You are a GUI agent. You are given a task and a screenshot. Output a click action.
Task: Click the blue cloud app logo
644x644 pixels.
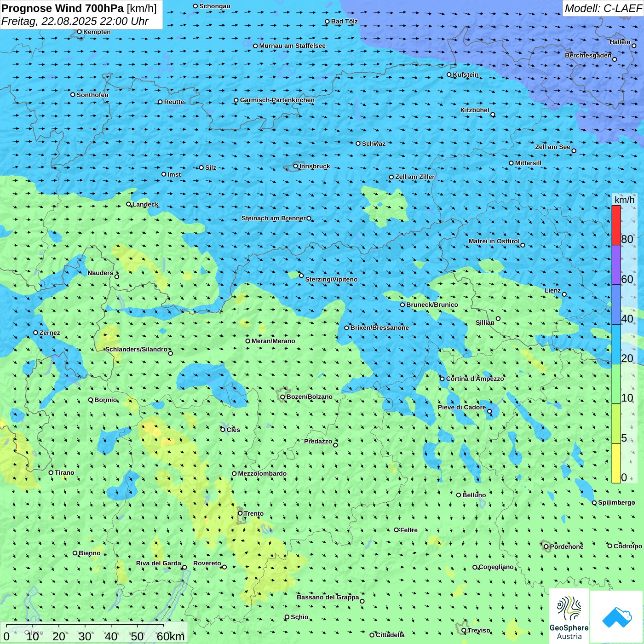(x=617, y=617)
